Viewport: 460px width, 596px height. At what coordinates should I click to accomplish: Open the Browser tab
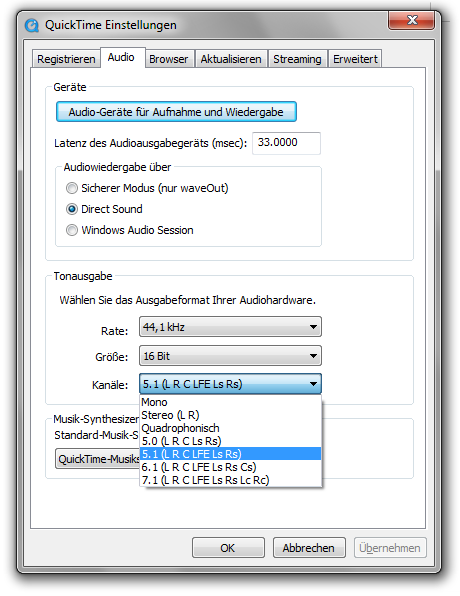tap(168, 59)
